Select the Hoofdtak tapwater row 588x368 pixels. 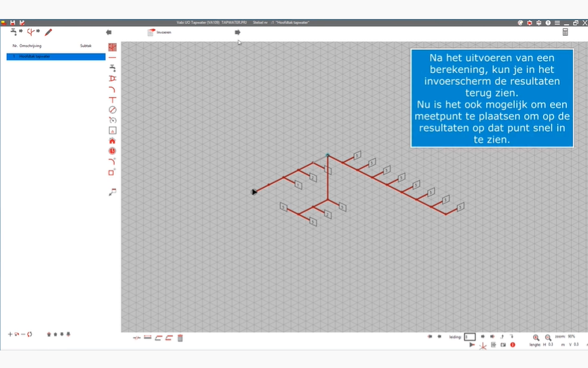point(56,56)
